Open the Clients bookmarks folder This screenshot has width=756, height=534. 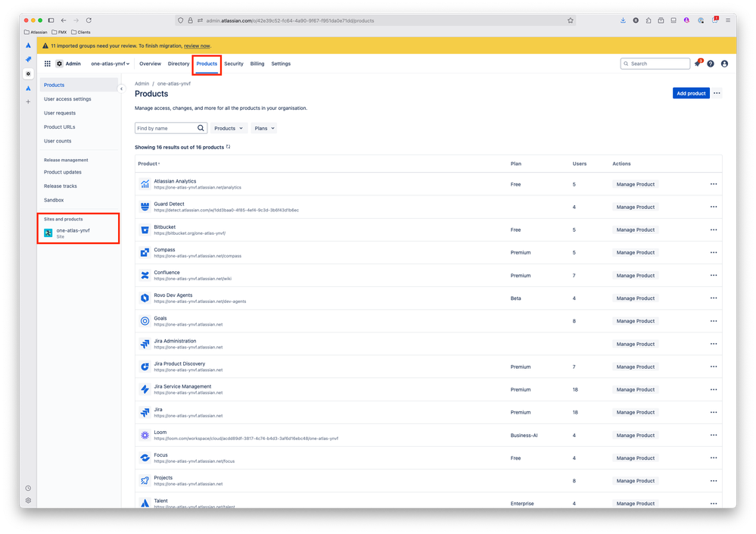click(x=80, y=33)
